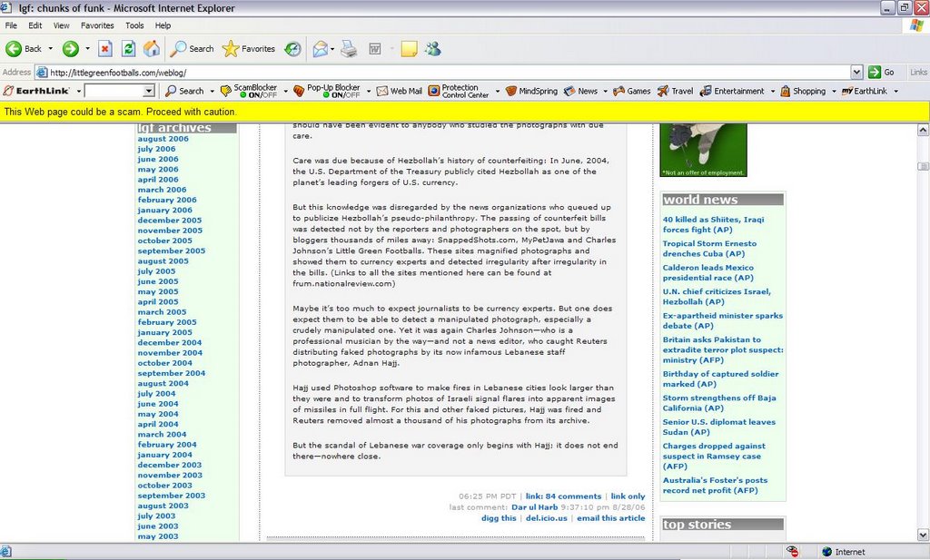Open the Favorites menu
Image resolution: width=930 pixels, height=560 pixels.
click(97, 25)
